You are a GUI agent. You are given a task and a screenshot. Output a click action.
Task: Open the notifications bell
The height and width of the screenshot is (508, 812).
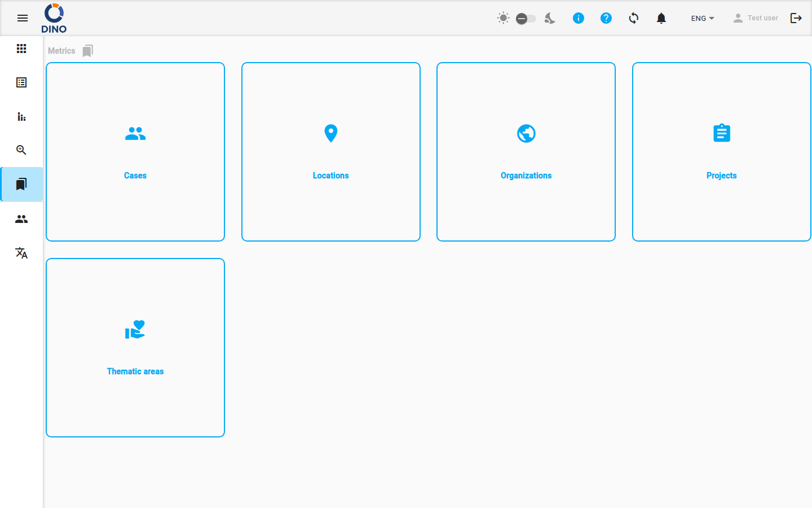point(661,18)
